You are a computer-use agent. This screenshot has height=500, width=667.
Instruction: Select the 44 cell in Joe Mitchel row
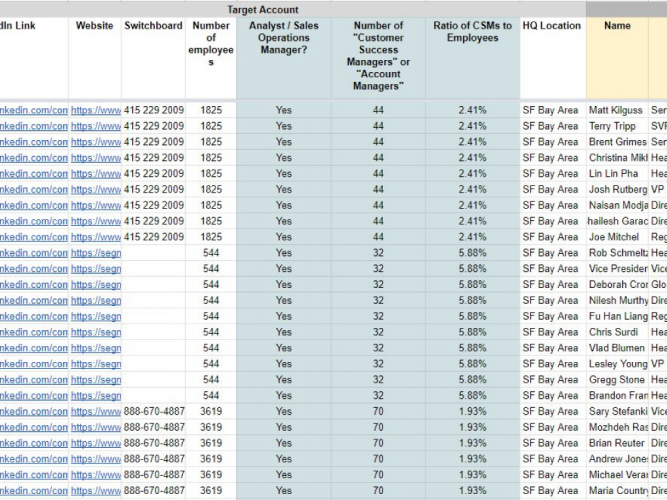pos(378,237)
